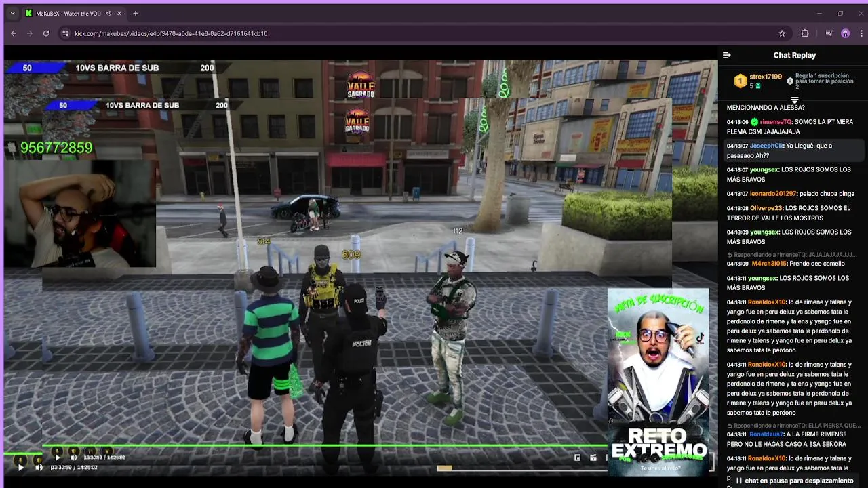Open Ronaldzus7 username in chat

pos(766,434)
